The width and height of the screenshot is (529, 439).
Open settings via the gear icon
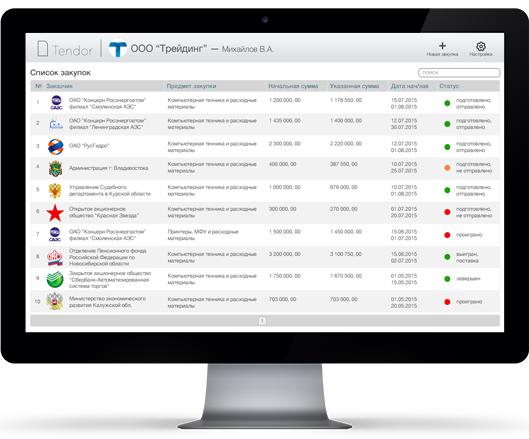(x=481, y=46)
